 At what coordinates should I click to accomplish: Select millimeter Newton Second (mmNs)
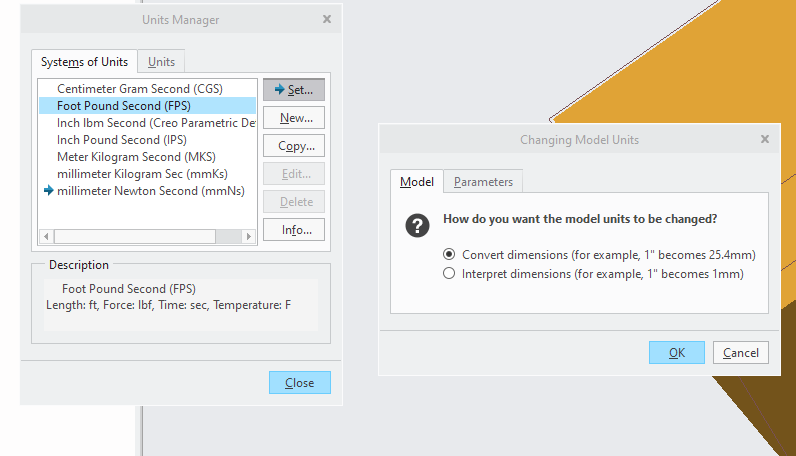tap(147, 191)
